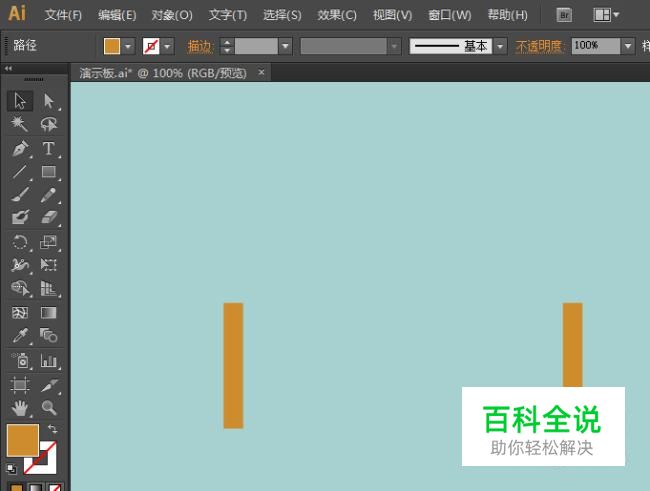Image resolution: width=650 pixels, height=491 pixels.
Task: Open the 效果(C) menu
Action: click(337, 15)
